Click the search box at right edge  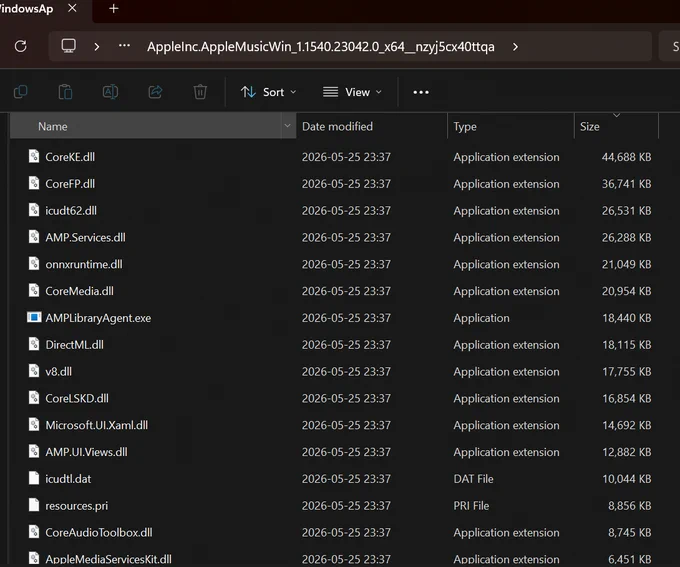point(670,46)
